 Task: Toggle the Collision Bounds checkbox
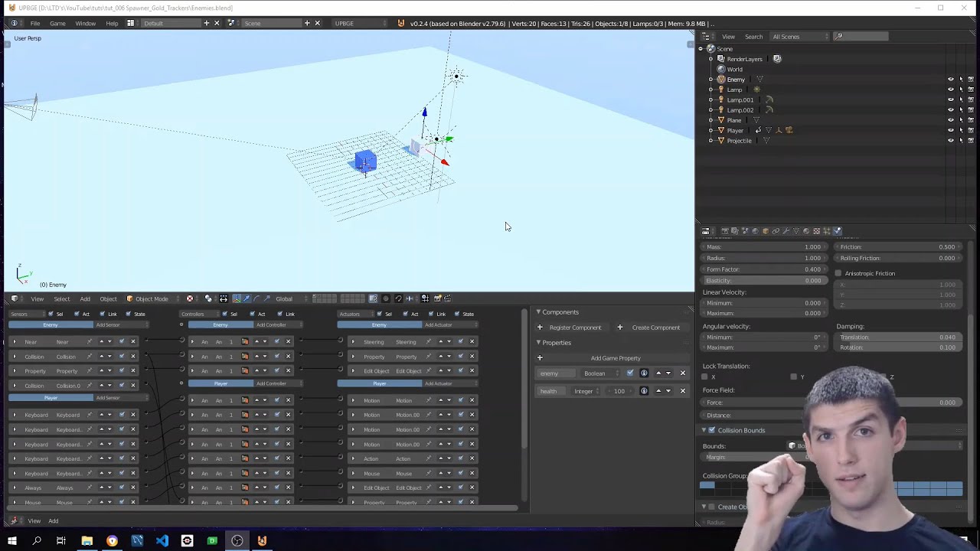point(712,430)
